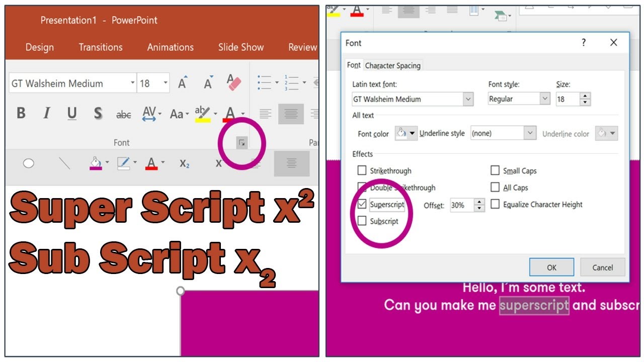Enable the Subscript checkbox
Screen dimensions: 644x362
click(x=362, y=221)
